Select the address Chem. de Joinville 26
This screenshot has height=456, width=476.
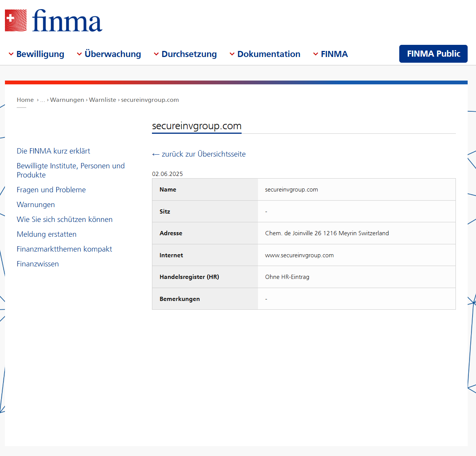click(x=293, y=233)
